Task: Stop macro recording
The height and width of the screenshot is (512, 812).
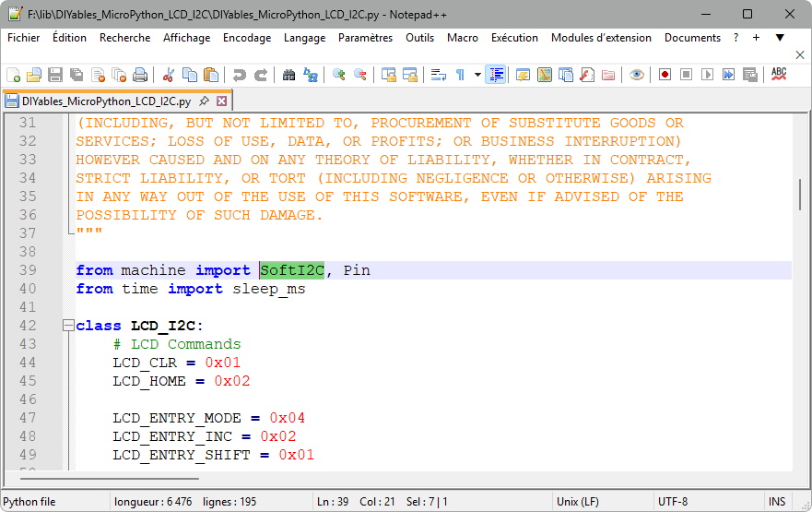Action: click(686, 75)
